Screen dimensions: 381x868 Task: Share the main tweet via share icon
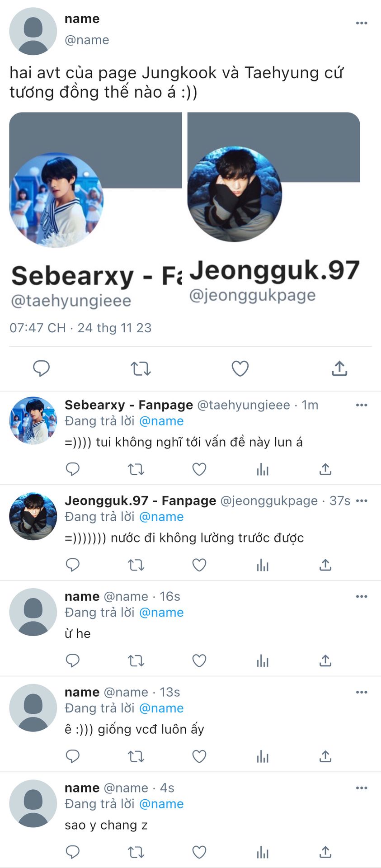[339, 368]
